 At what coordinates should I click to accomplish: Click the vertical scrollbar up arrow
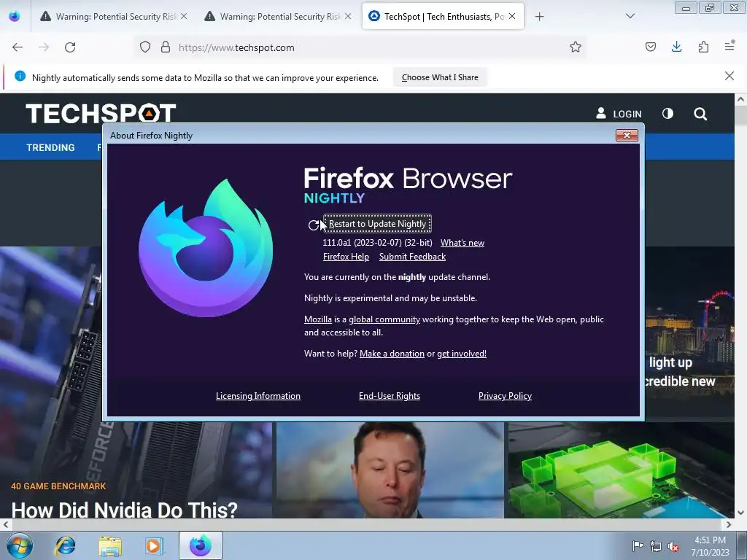(740, 99)
